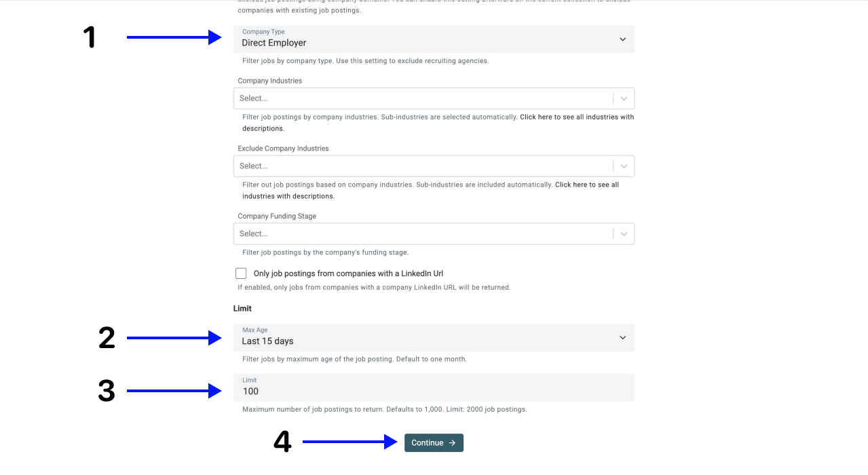Click the 'Only job postings from companies' label

point(348,274)
